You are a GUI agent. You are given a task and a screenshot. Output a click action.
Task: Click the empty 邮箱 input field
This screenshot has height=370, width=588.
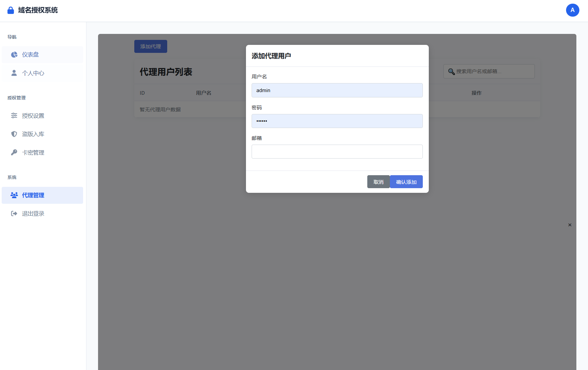pyautogui.click(x=337, y=152)
